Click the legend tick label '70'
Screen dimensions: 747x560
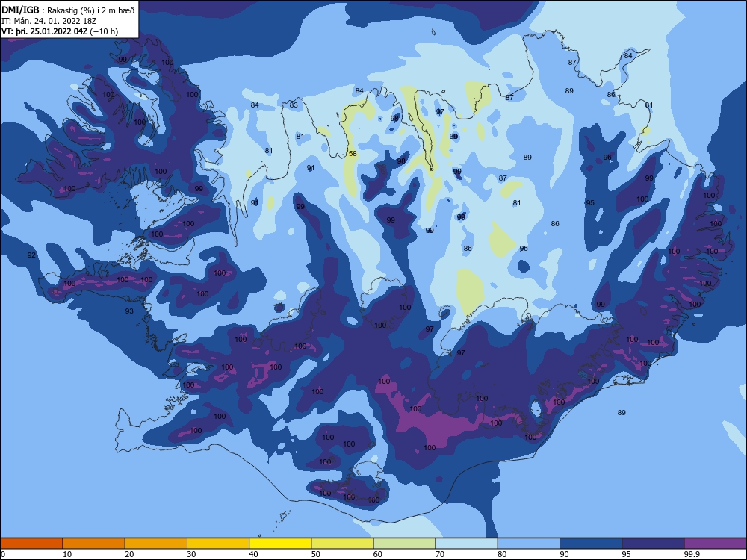click(x=440, y=554)
